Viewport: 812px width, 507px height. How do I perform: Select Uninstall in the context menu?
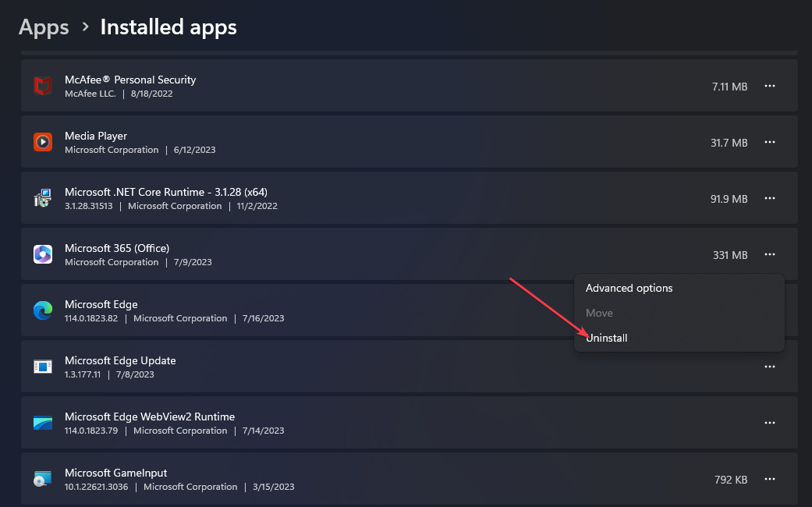click(x=679, y=338)
